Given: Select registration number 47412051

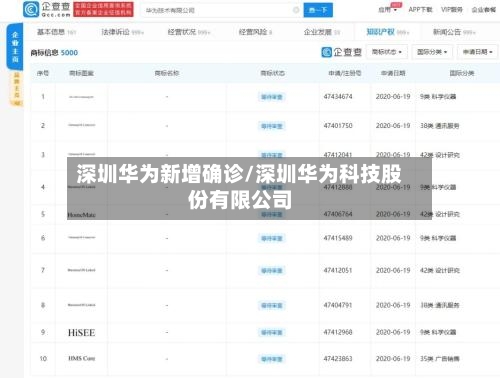Looking at the screenshot, I should [x=338, y=270].
